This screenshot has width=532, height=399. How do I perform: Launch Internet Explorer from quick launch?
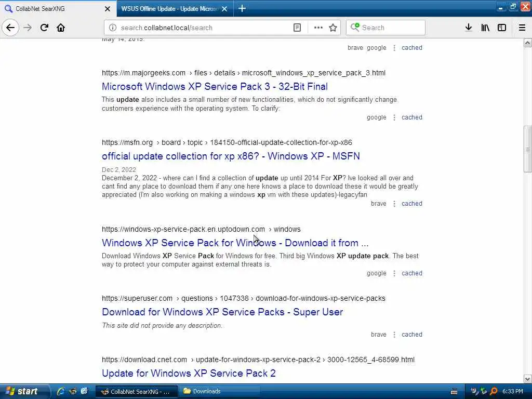point(61,391)
